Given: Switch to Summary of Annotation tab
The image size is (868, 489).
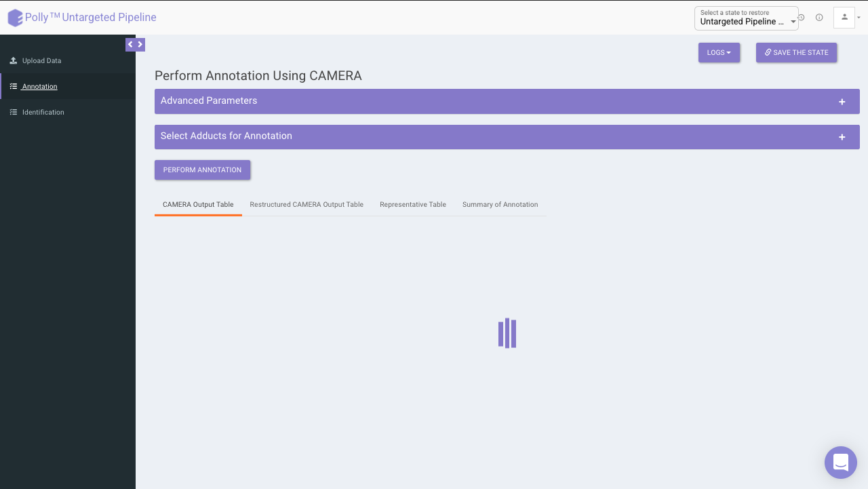Looking at the screenshot, I should (500, 204).
